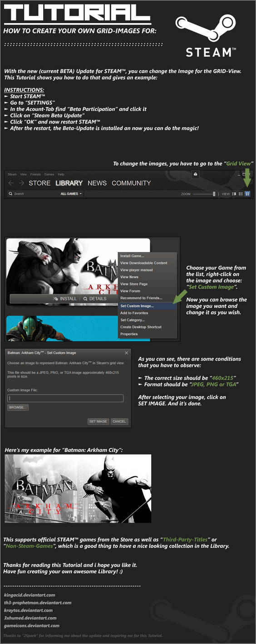Screen dimensions: 256x644
Task: Choose Add to Favorites
Action: 147,313
